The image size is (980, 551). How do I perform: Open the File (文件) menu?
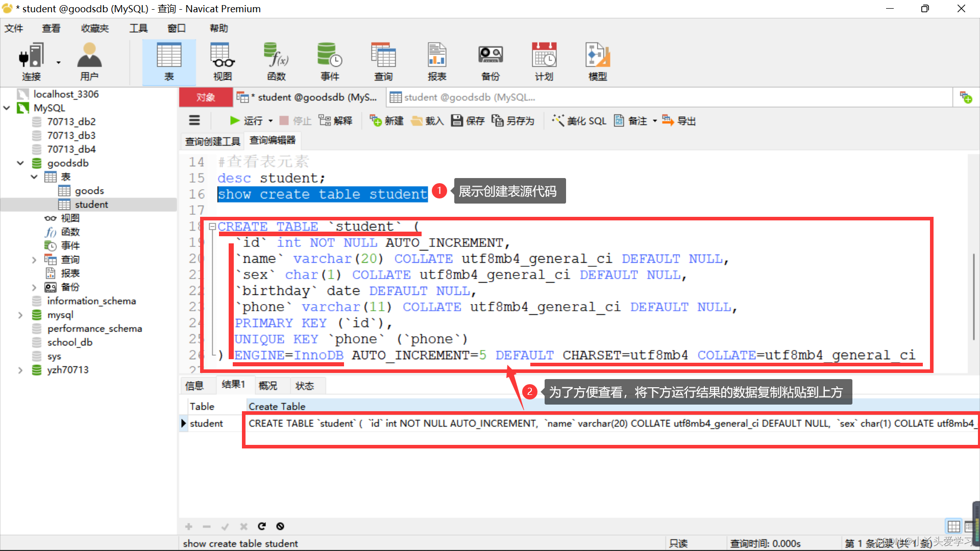(x=14, y=28)
